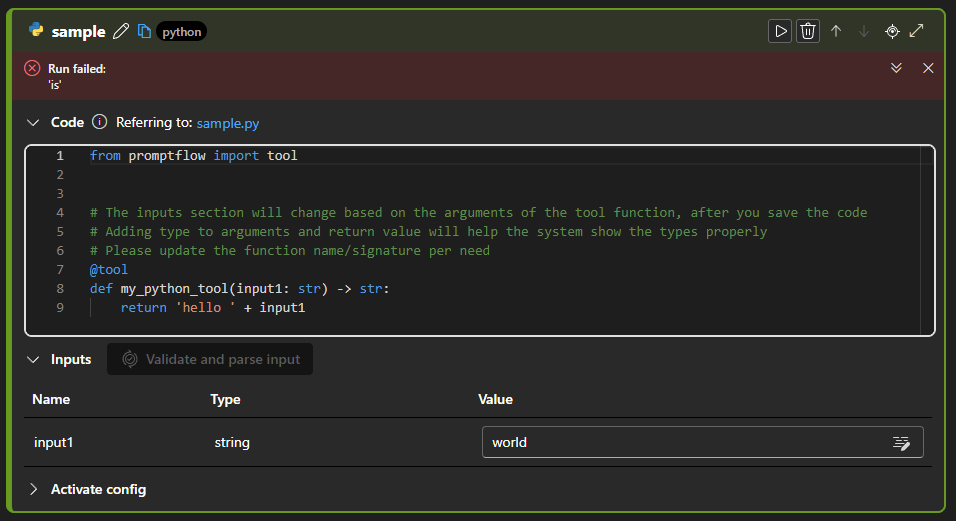Click the 'is' error message text
The height and width of the screenshot is (521, 956).
pyautogui.click(x=55, y=85)
